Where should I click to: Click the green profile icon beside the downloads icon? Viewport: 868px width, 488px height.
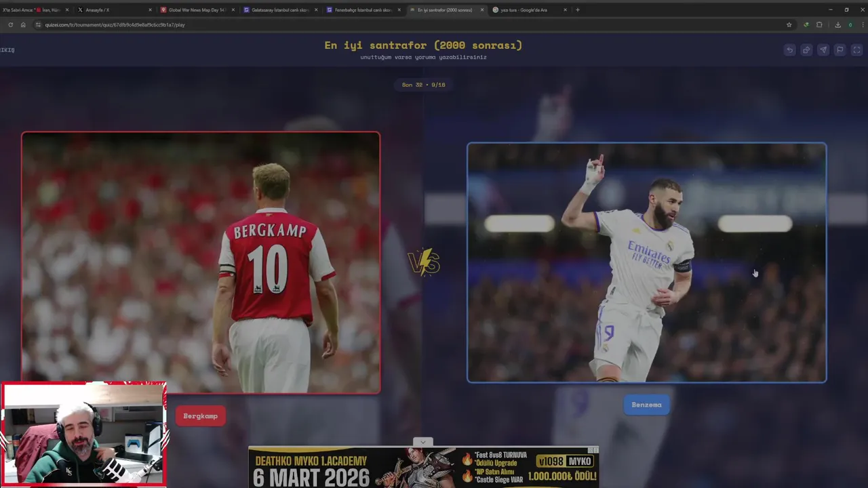(850, 24)
